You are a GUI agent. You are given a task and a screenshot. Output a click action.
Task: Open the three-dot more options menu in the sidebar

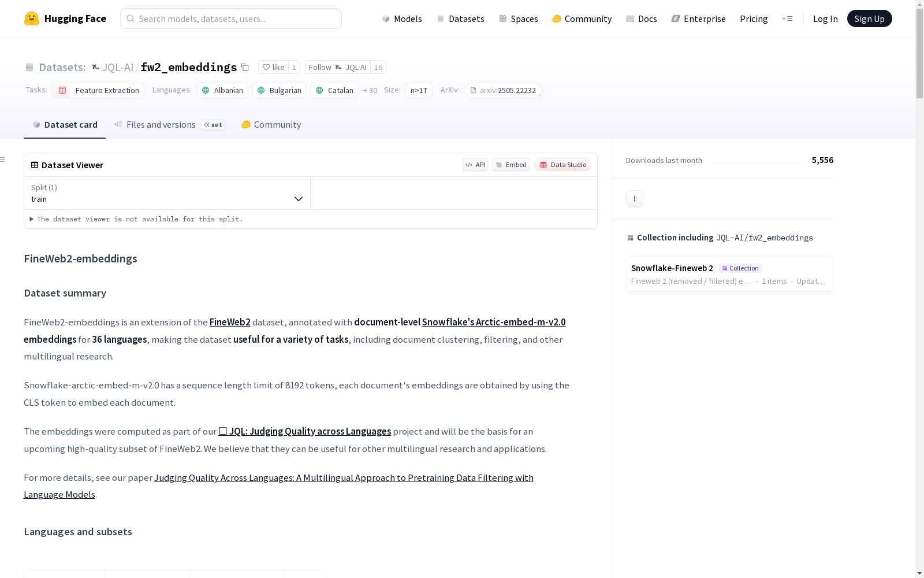[635, 199]
